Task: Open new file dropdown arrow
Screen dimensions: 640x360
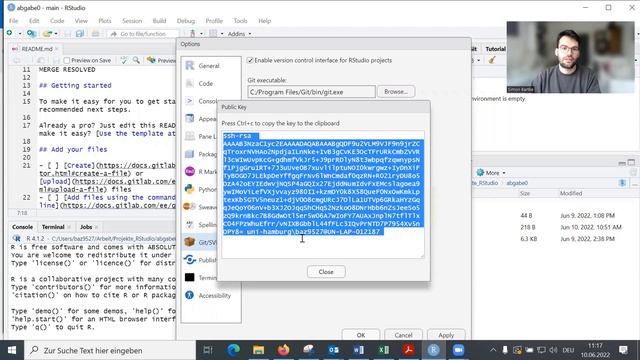Action: coord(19,33)
